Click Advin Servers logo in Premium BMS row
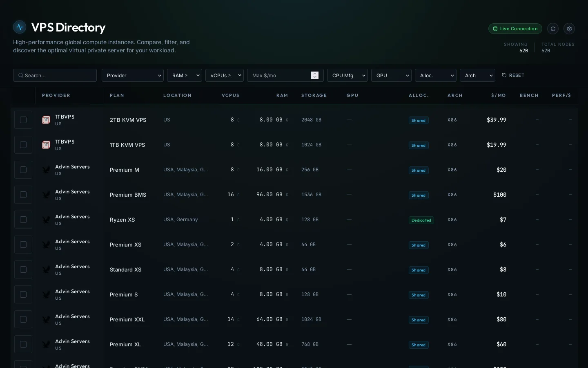 pos(46,195)
